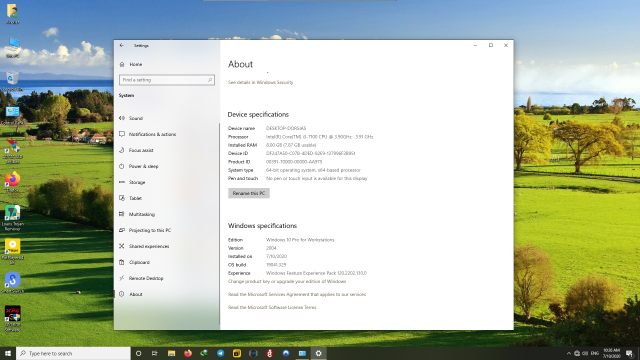This screenshot has height=360, width=640.
Task: Open the taskbar clock and calendar
Action: click(611, 353)
